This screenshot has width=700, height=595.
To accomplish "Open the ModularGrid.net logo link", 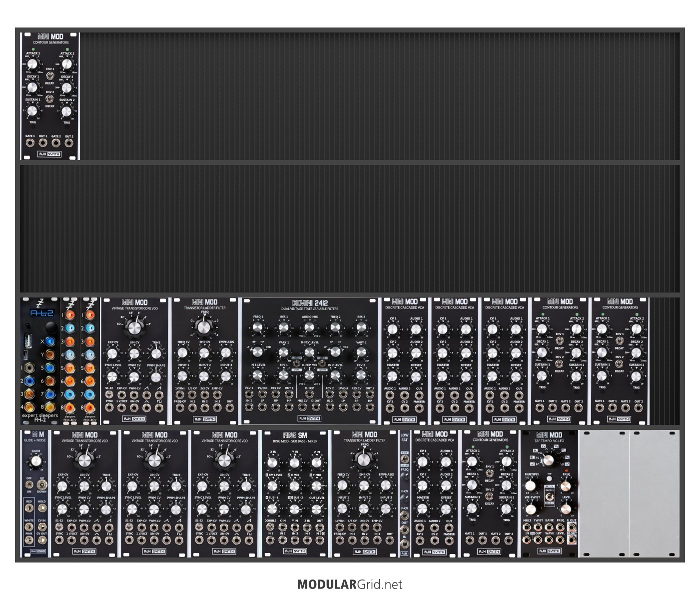I will [349, 584].
